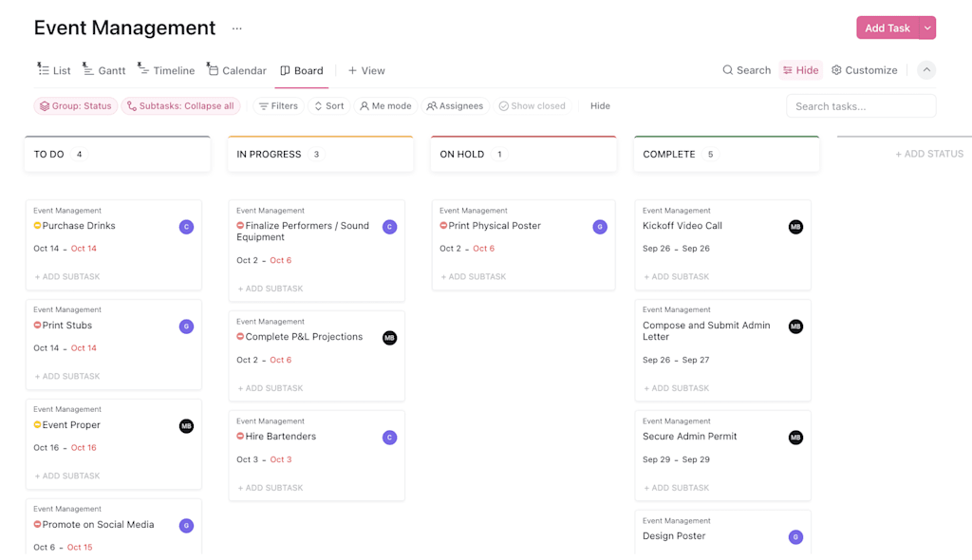Open the Filters option

click(x=278, y=106)
